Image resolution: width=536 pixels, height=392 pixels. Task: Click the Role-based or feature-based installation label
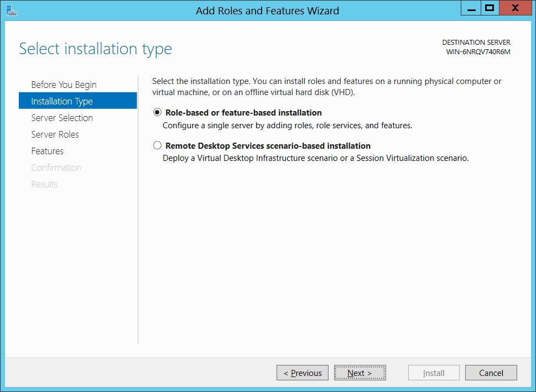(x=243, y=112)
